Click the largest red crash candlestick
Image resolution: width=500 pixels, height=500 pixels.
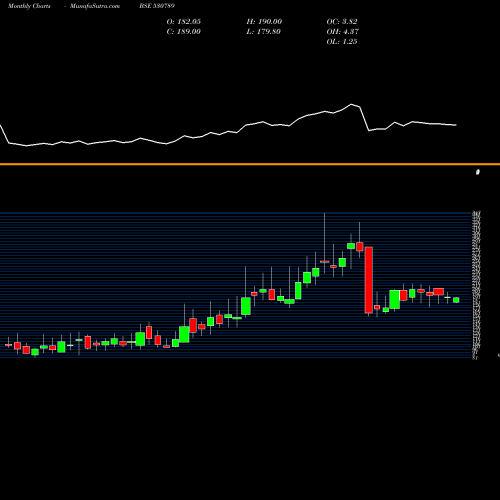368,280
